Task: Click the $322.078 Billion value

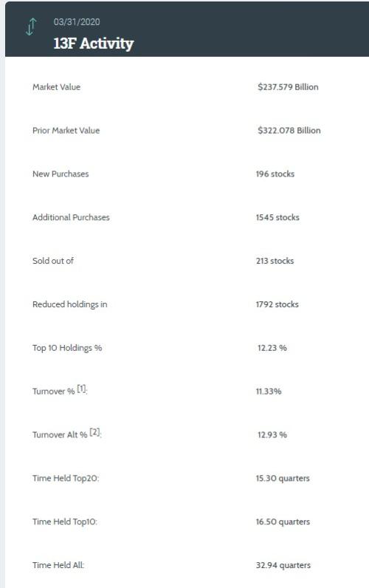Action: [x=289, y=131]
